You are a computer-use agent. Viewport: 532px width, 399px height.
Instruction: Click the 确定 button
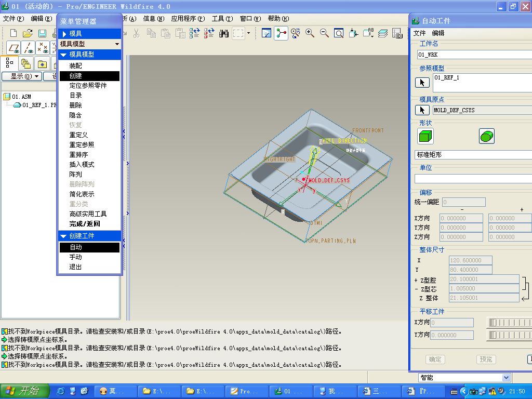pyautogui.click(x=435, y=360)
